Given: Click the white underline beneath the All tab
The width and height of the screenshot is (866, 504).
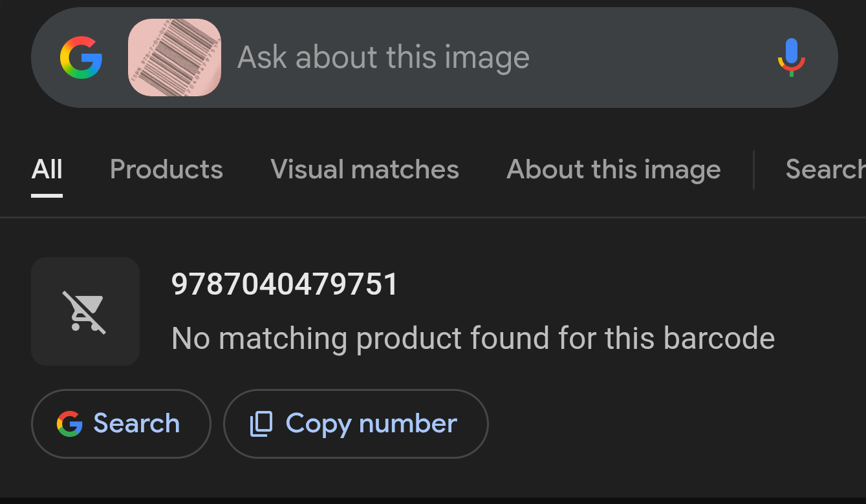Looking at the screenshot, I should pyautogui.click(x=47, y=195).
